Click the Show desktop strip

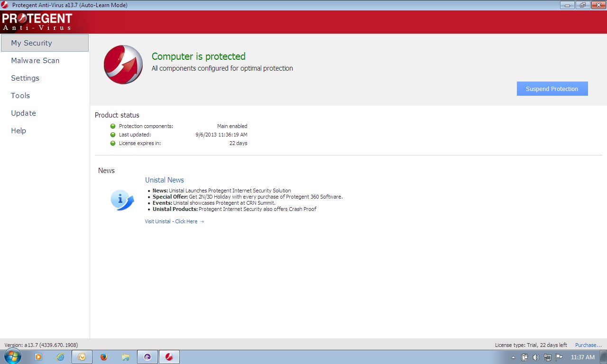(x=604, y=357)
